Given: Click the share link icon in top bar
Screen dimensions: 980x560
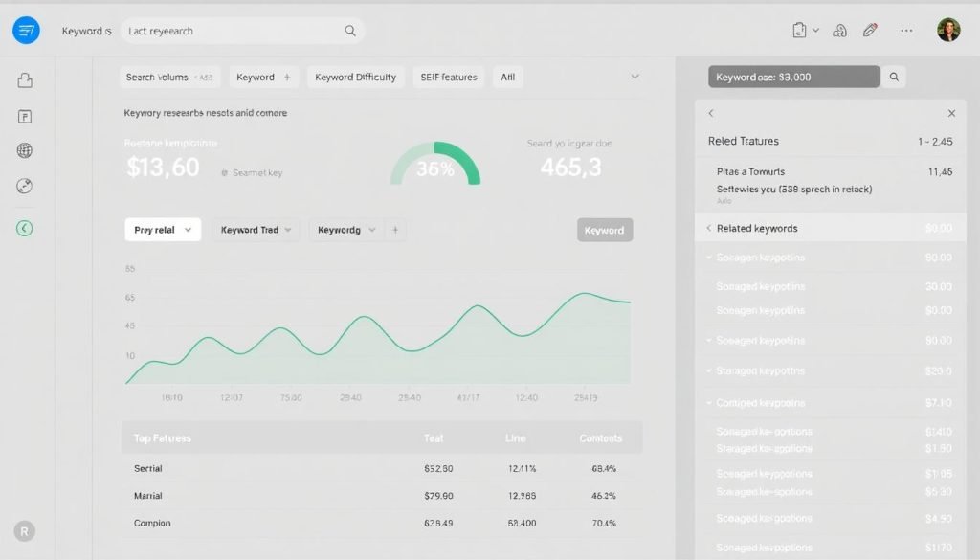Looking at the screenshot, I should point(839,31).
